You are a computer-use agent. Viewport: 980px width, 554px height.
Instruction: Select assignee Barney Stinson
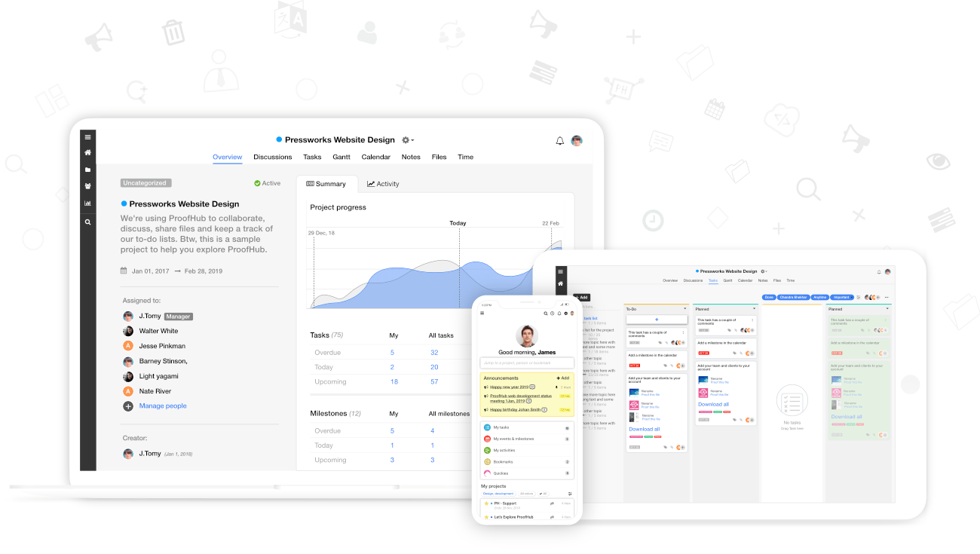(164, 361)
